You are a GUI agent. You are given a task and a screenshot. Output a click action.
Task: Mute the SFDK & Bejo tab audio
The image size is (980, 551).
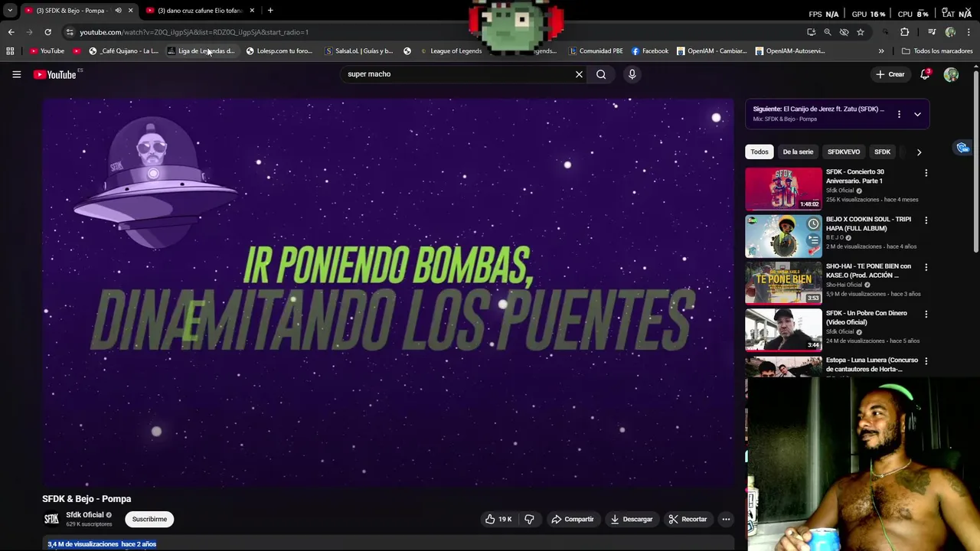coord(118,11)
